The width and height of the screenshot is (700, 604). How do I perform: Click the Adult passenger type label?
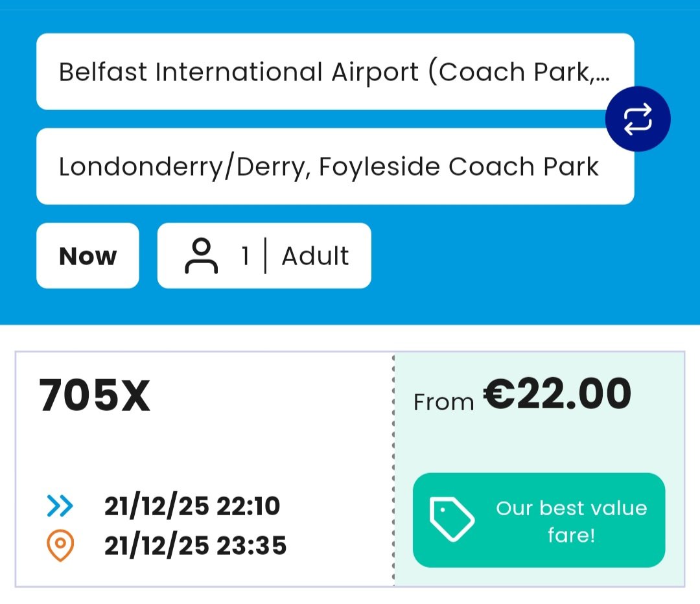[315, 256]
